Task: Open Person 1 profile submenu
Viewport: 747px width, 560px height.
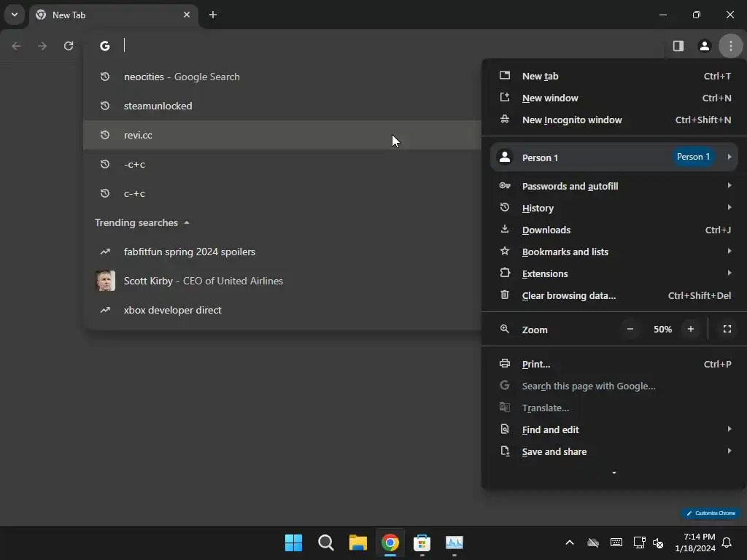Action: (x=614, y=157)
